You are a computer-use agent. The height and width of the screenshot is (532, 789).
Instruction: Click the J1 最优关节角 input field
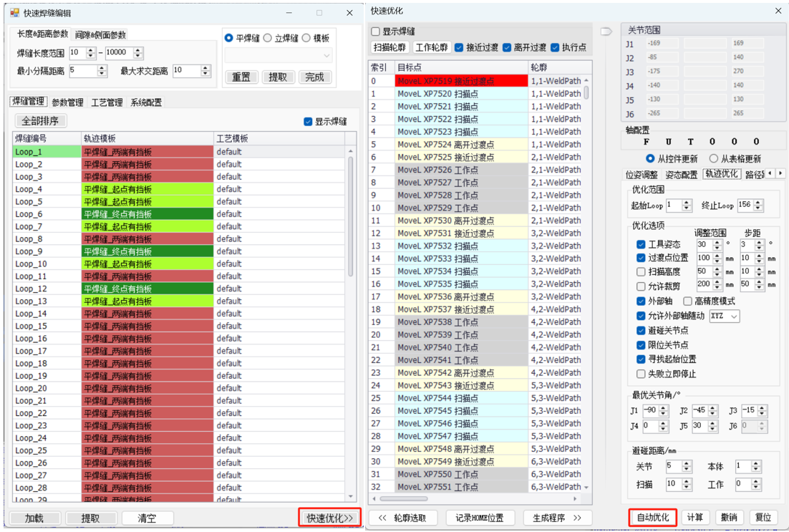(x=649, y=411)
